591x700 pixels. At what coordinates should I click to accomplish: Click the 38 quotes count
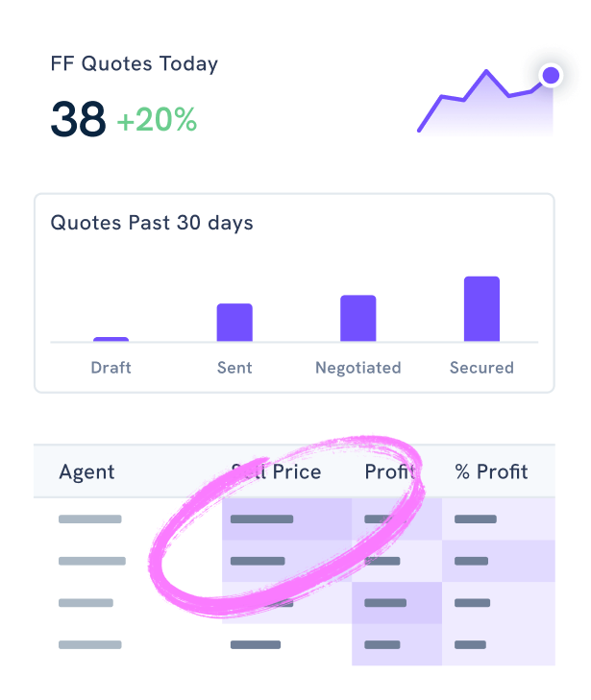[x=78, y=120]
